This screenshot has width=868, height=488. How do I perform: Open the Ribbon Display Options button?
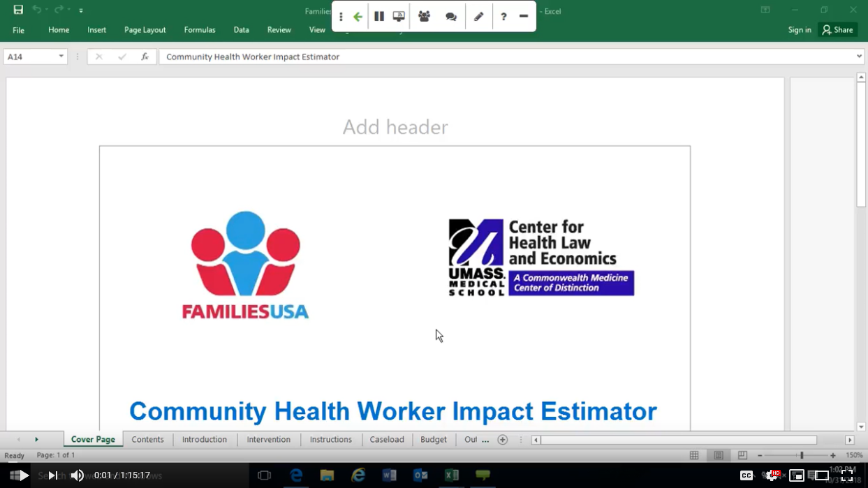click(x=765, y=10)
